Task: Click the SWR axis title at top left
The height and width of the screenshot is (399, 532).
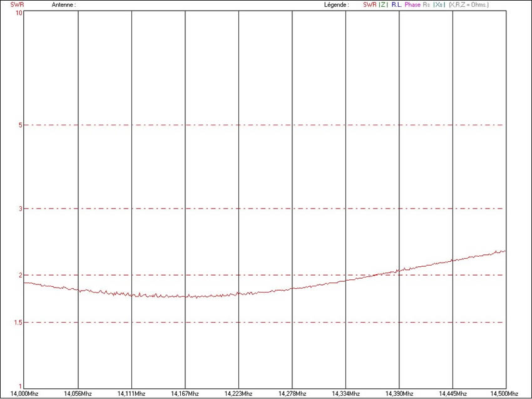Action: pos(17,5)
